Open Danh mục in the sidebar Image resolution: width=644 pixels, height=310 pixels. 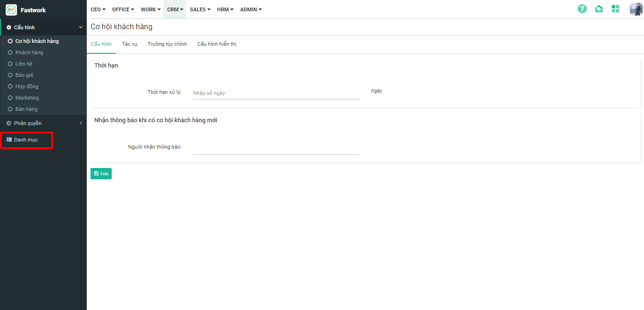(x=26, y=140)
